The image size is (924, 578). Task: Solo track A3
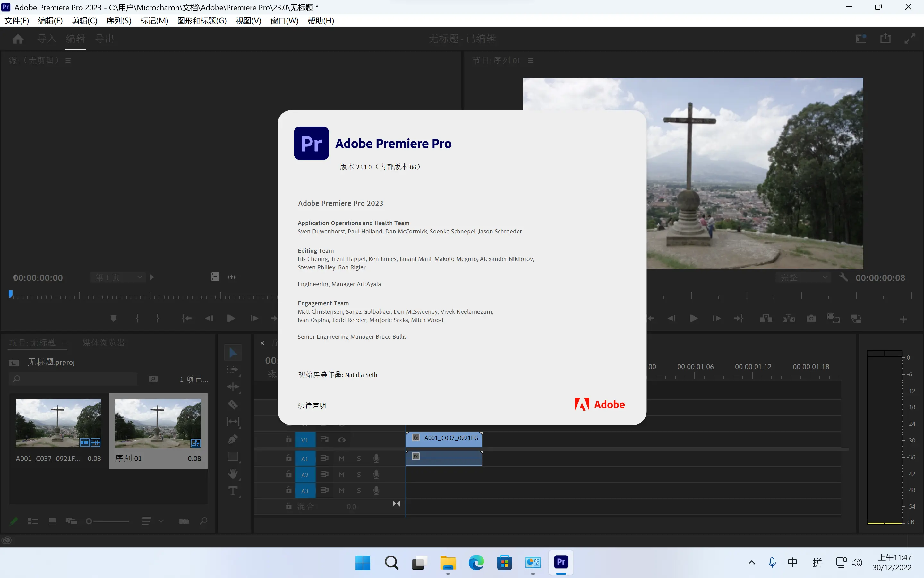point(359,490)
